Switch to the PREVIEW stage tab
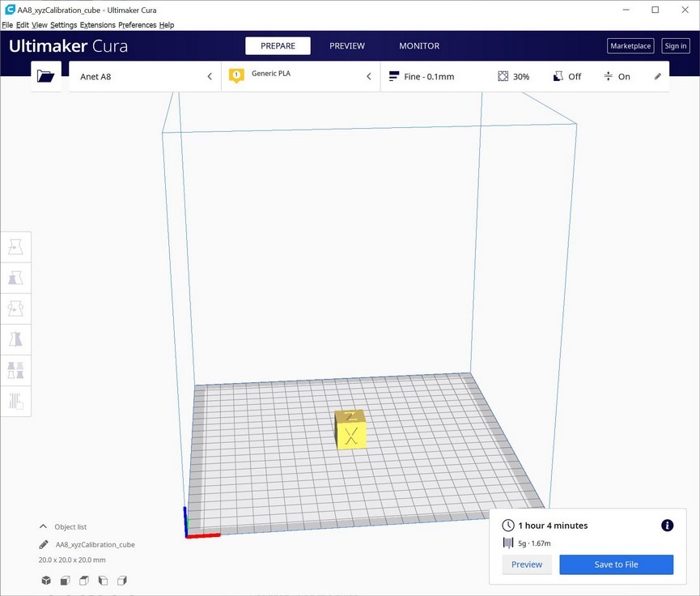 click(x=347, y=45)
